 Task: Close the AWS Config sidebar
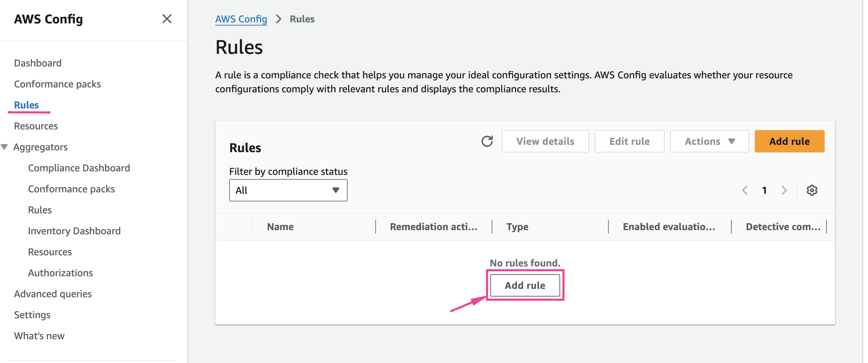[167, 19]
